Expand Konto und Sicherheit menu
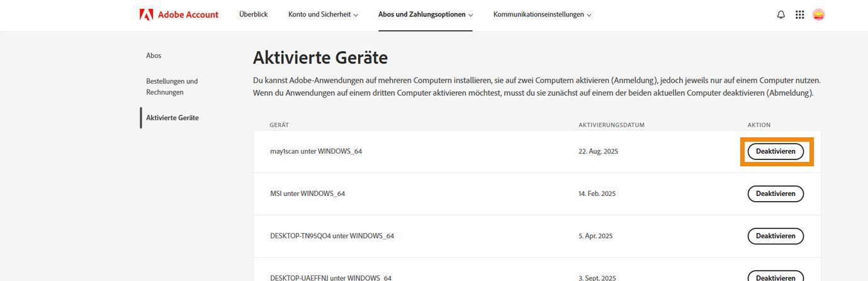This screenshot has height=281, width=868. click(323, 14)
